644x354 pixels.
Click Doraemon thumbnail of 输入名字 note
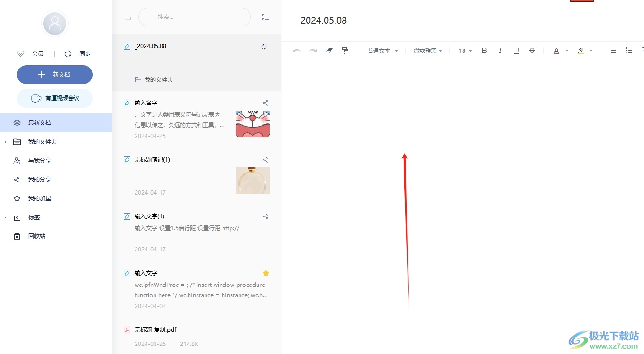253,124
